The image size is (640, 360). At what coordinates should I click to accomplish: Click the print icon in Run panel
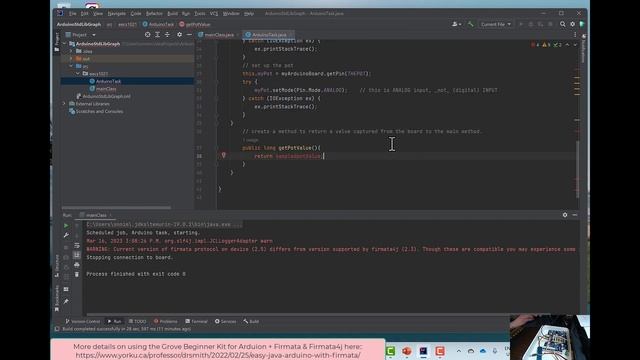pos(77,265)
